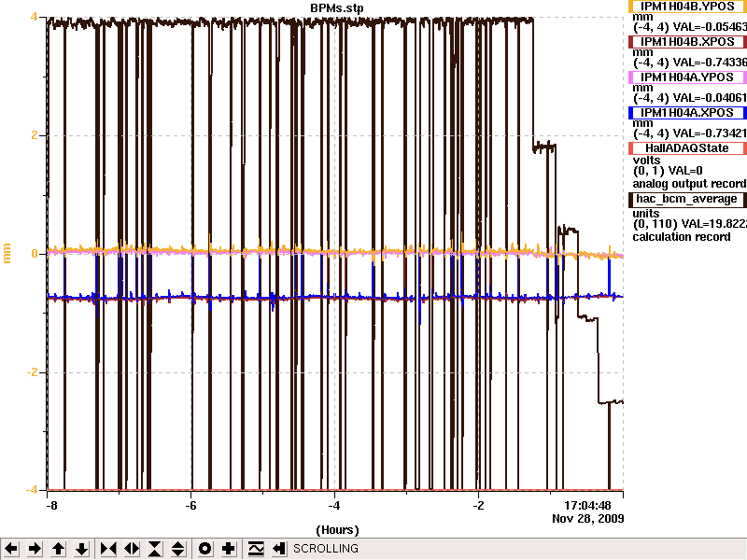The height and width of the screenshot is (560, 747).
Task: Click the y-axis tick label 0
Action: point(34,254)
